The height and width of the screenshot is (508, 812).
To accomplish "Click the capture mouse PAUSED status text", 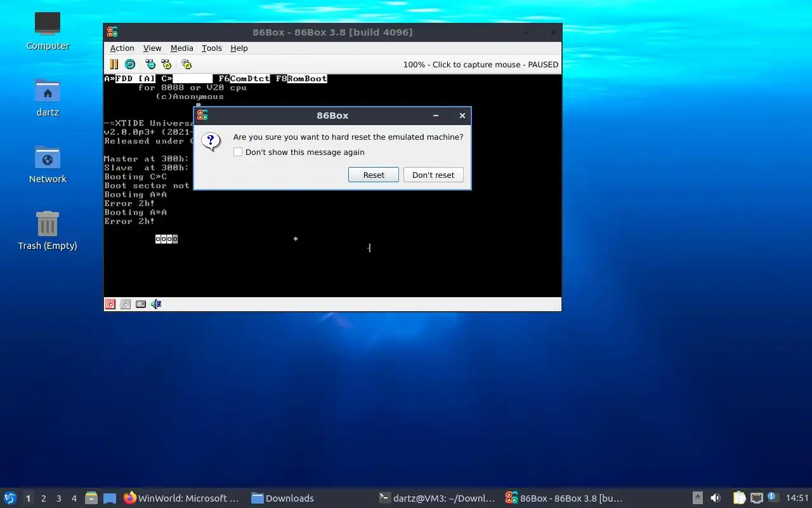I will click(x=480, y=64).
